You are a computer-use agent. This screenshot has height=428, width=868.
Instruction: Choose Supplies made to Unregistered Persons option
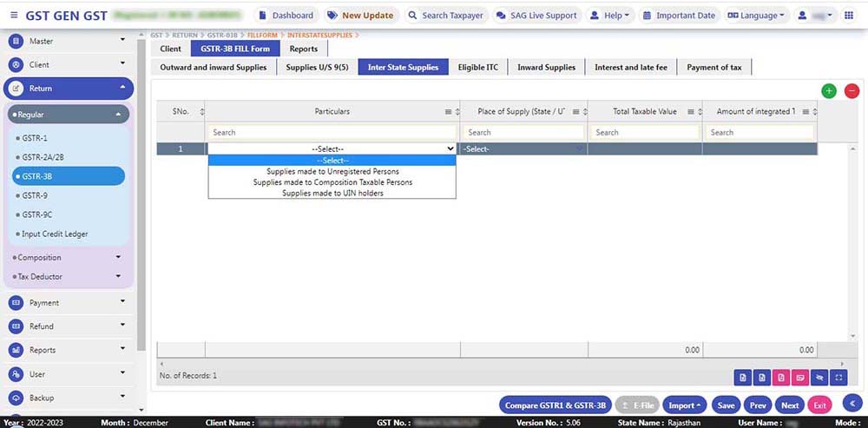pyautogui.click(x=332, y=172)
